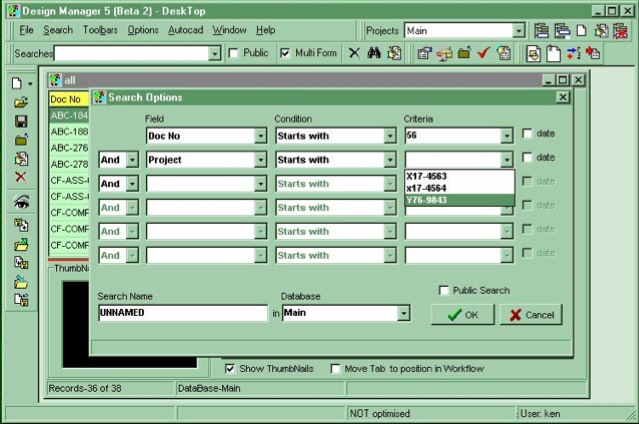The width and height of the screenshot is (639, 424).
Task: Click the binoculars find icon
Action: [373, 53]
